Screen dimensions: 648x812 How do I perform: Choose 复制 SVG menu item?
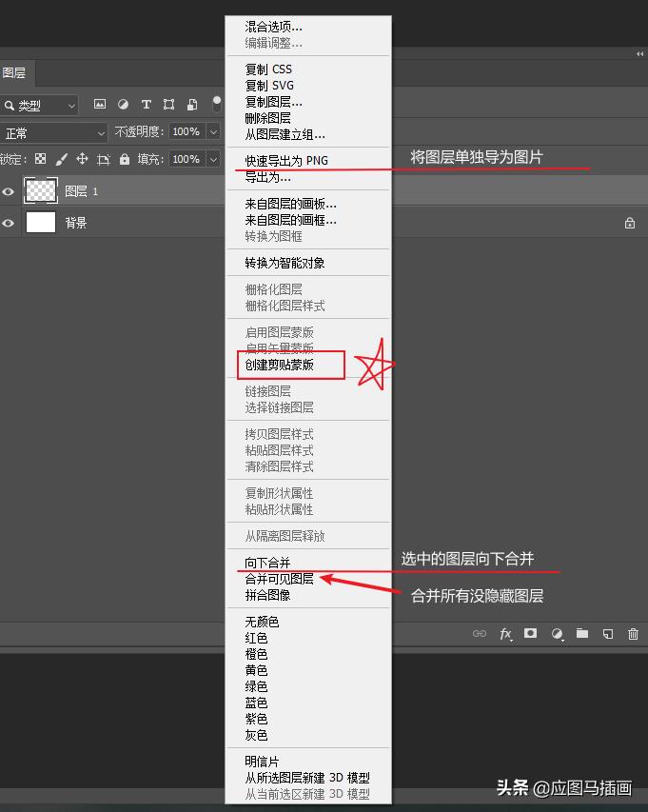coord(269,86)
